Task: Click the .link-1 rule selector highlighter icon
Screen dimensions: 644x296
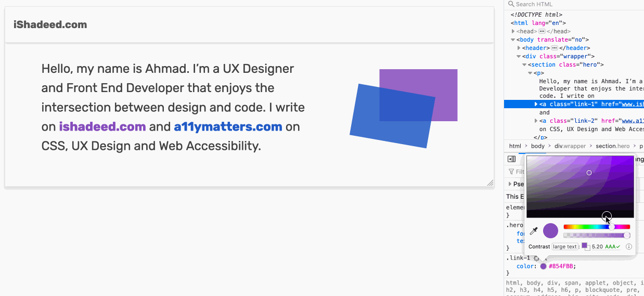Action: click(x=536, y=259)
